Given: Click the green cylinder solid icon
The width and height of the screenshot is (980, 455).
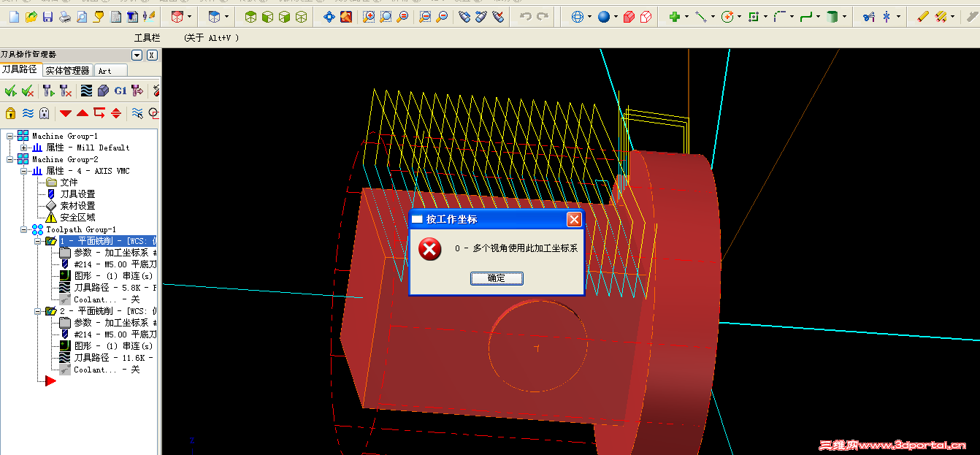Looking at the screenshot, I should point(832,16).
